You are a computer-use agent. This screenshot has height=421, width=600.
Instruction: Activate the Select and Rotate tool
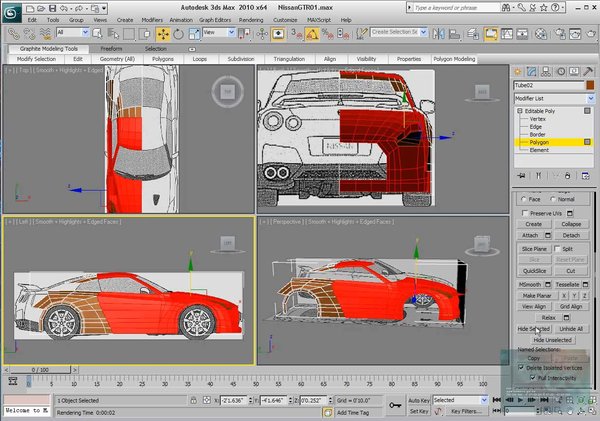(179, 34)
